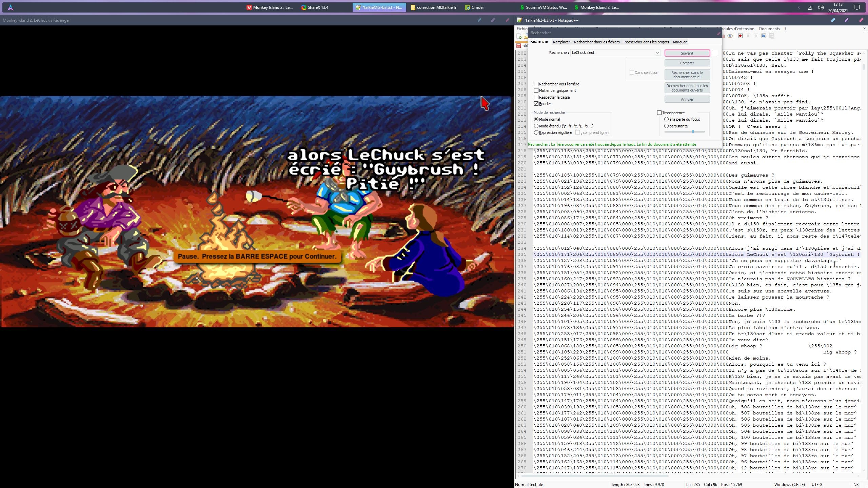Open the notification center icon

point(857,7)
